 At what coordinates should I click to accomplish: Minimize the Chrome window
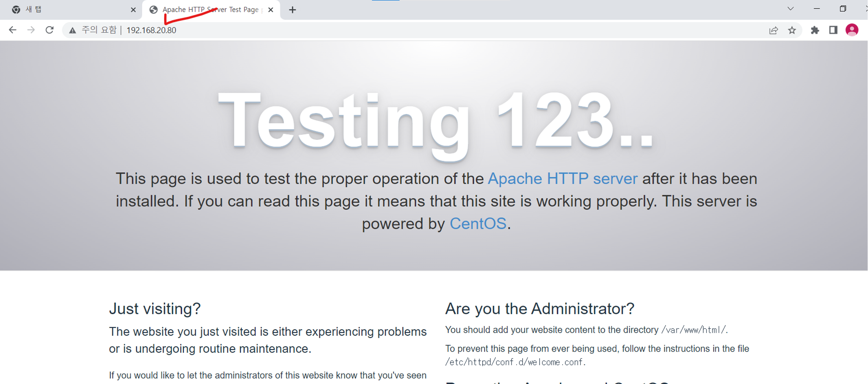[817, 9]
